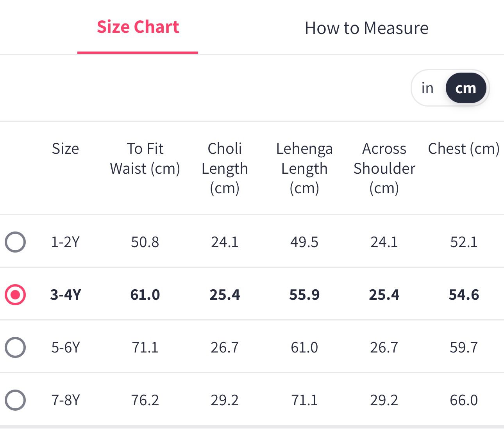504x429 pixels.
Task: Select the 3-4Y size radio button
Action: click(15, 295)
